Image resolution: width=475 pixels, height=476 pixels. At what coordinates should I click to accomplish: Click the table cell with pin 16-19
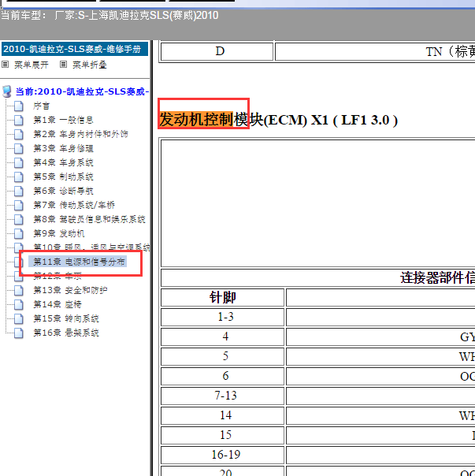222,455
